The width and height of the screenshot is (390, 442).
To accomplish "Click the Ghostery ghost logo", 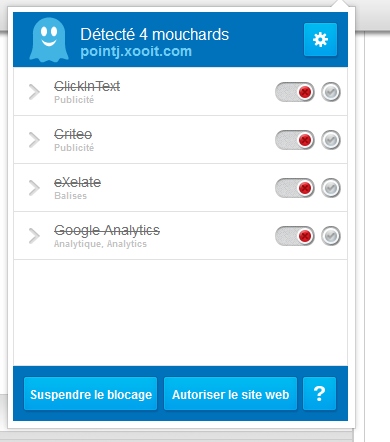I will 49,40.
